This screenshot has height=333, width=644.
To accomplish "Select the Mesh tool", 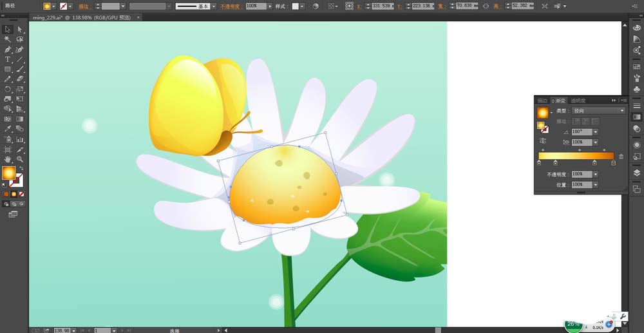I will pos(7,119).
